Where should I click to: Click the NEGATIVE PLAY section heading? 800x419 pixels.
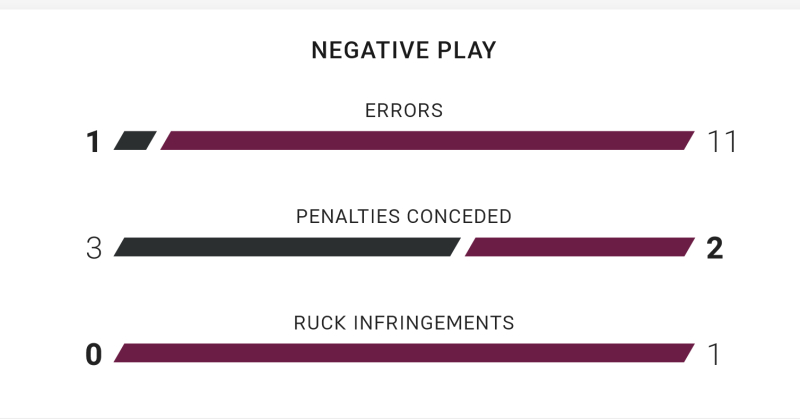tap(404, 50)
